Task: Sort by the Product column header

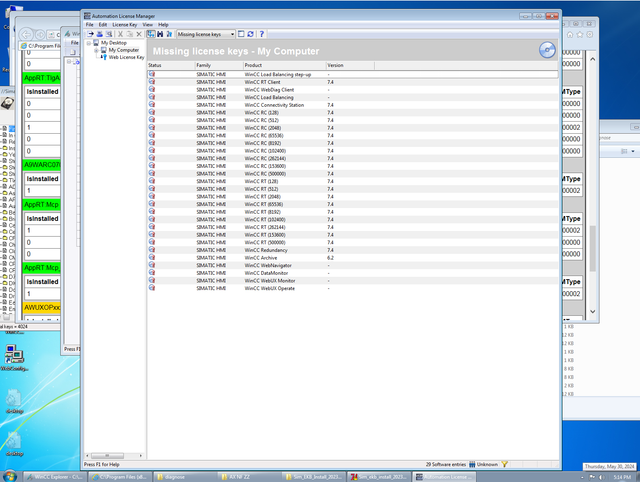Action: coord(284,65)
